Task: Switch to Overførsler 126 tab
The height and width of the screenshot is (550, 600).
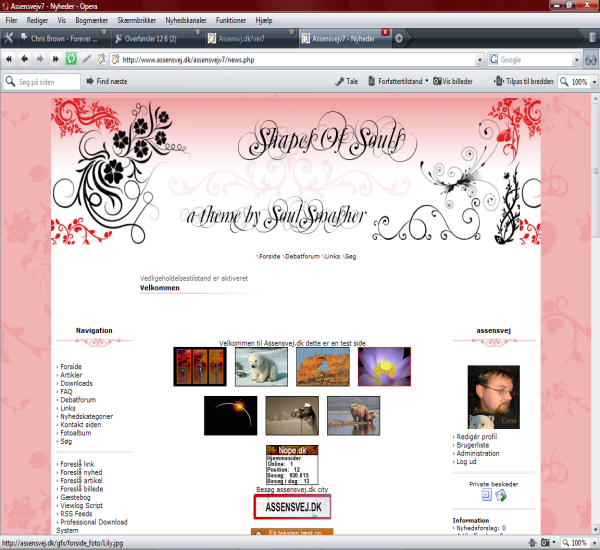Action: pos(158,38)
